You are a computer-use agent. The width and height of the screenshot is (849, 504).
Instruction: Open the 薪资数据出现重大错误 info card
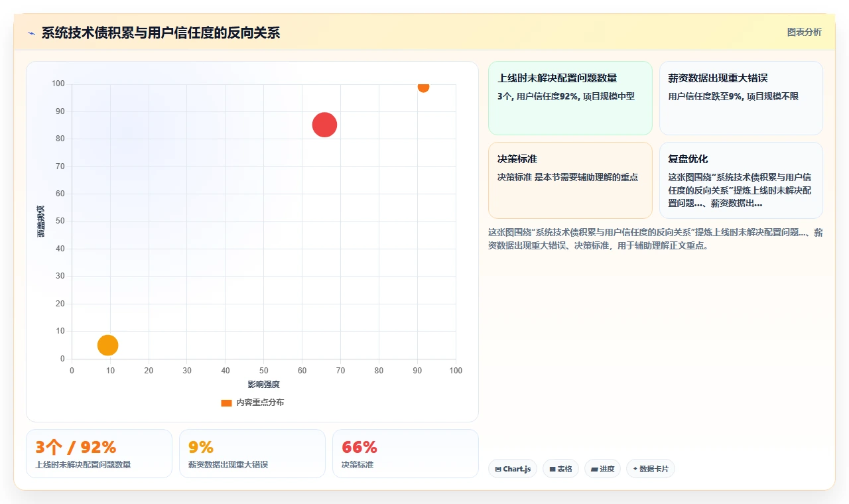tap(741, 98)
